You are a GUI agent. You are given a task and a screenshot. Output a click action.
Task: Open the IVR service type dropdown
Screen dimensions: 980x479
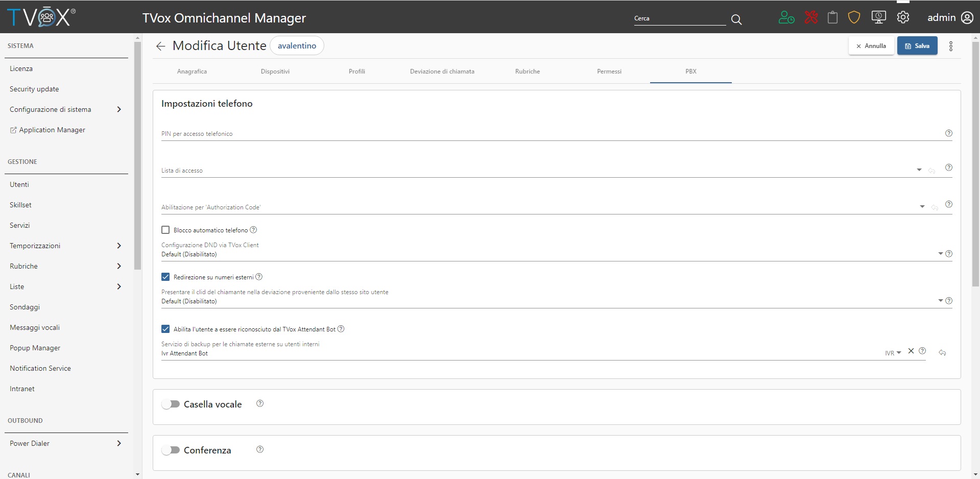[893, 353]
